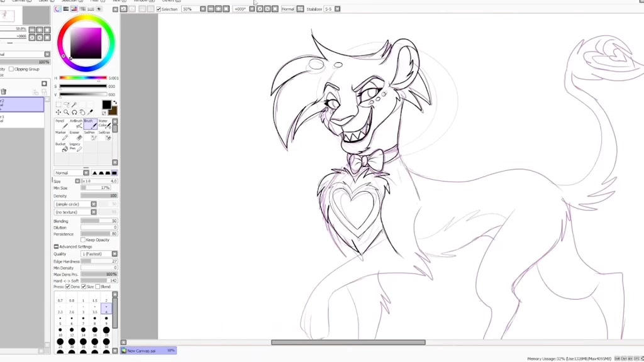Select the Water Color tool
The width and height of the screenshot is (644, 362).
(x=104, y=124)
